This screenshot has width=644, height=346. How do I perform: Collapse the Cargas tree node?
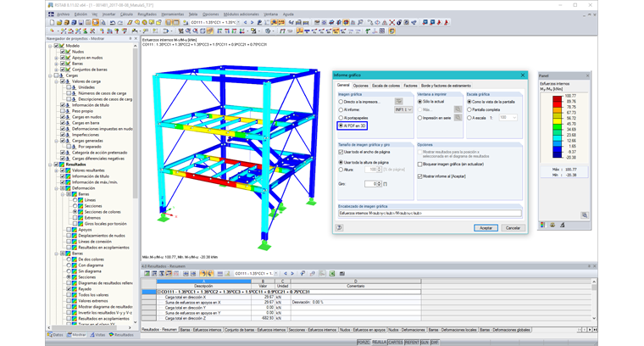[x=50, y=75]
